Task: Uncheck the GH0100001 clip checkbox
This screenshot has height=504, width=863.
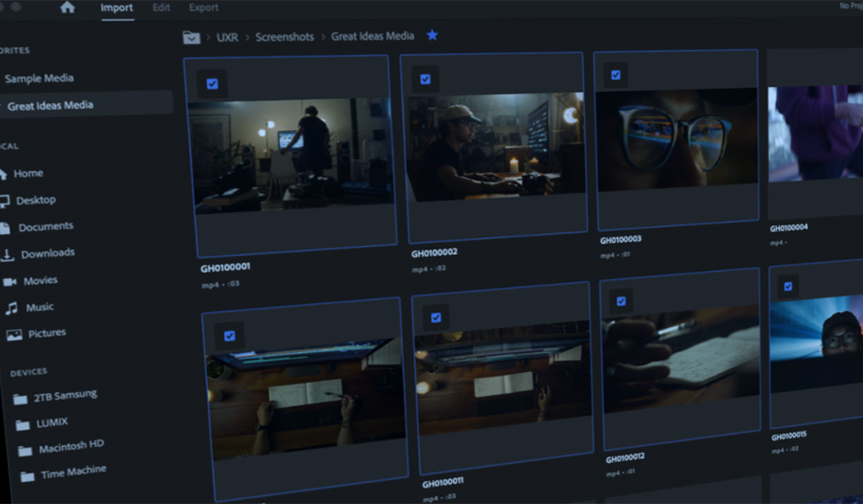Action: click(x=212, y=84)
